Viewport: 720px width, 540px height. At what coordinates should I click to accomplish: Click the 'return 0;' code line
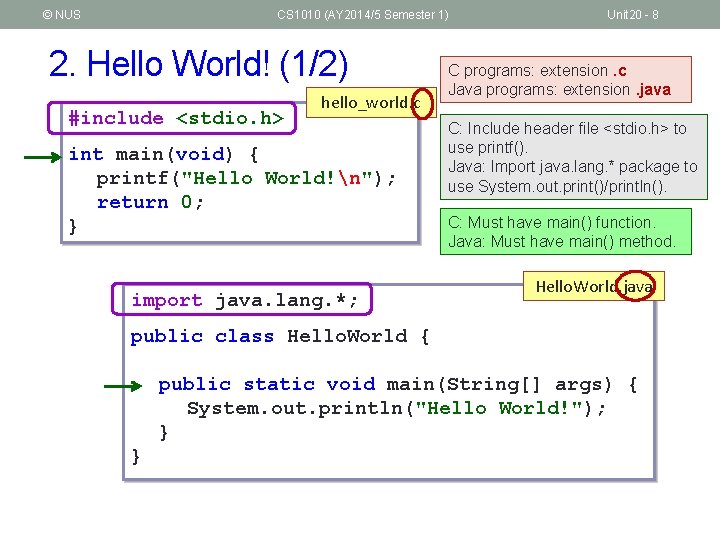(150, 202)
